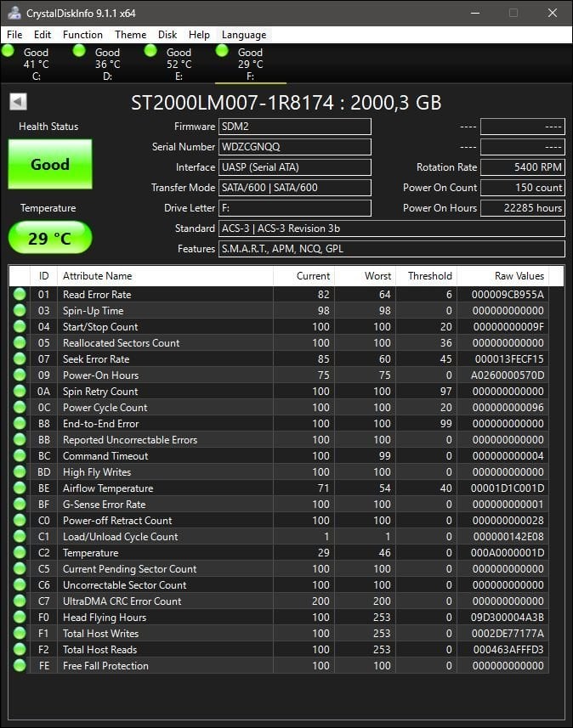Screen dimensions: 573x728
Task: Click green status dot for UltraDMA CRC Error Count
Action: click(20, 601)
